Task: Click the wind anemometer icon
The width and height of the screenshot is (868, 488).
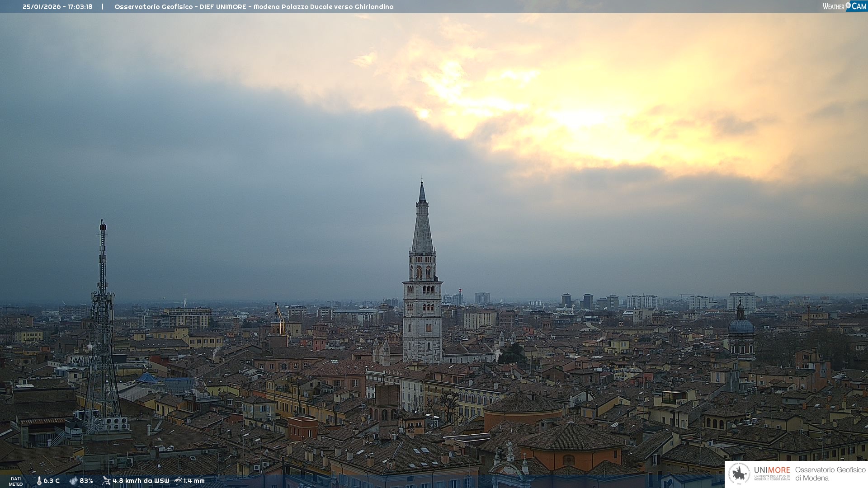Action: click(x=106, y=481)
